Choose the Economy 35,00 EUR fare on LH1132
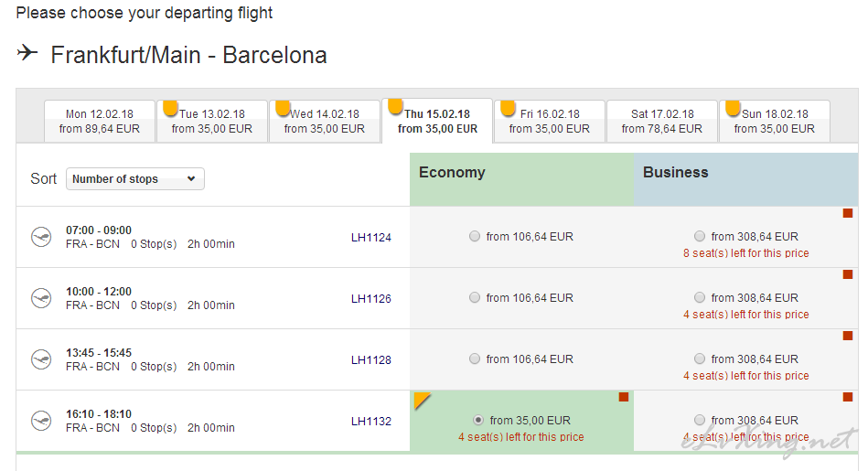Screen dimensions: 868x471 (478, 420)
